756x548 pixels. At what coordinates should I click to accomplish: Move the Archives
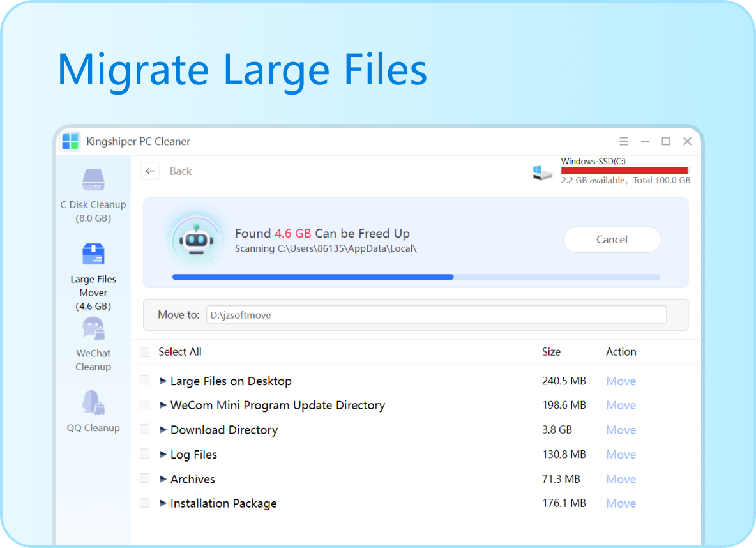[x=621, y=479]
